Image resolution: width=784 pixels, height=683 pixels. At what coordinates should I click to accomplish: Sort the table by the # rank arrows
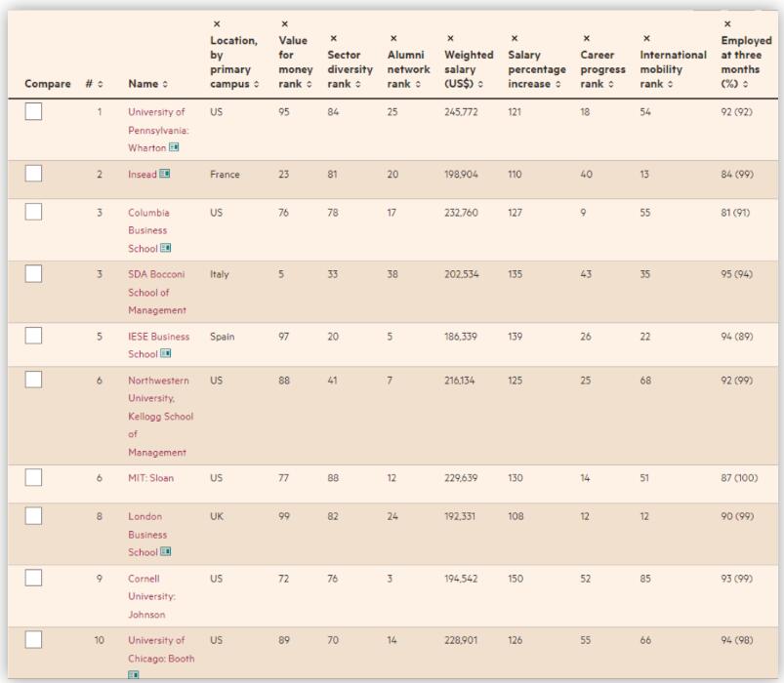pyautogui.click(x=100, y=84)
